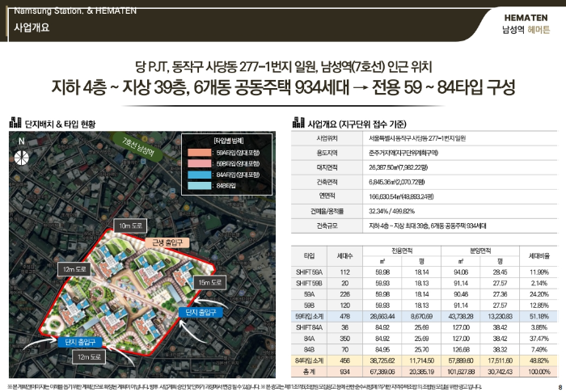Click the 총계 row label
Viewport: 566px width, 392px height.
(x=309, y=372)
